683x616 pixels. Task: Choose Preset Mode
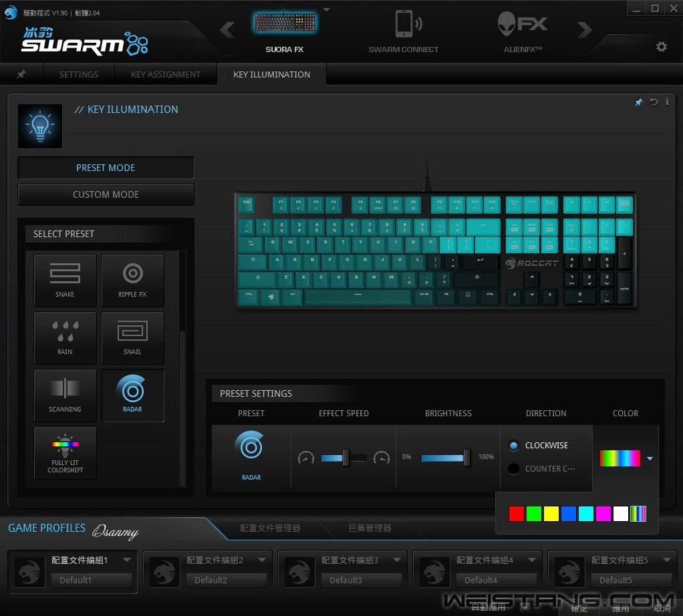coord(106,168)
